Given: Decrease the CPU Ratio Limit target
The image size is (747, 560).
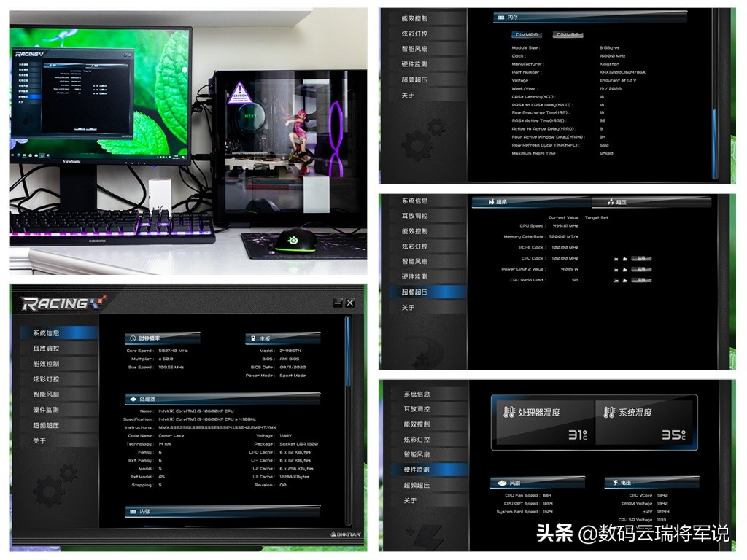Looking at the screenshot, I should 616,281.
